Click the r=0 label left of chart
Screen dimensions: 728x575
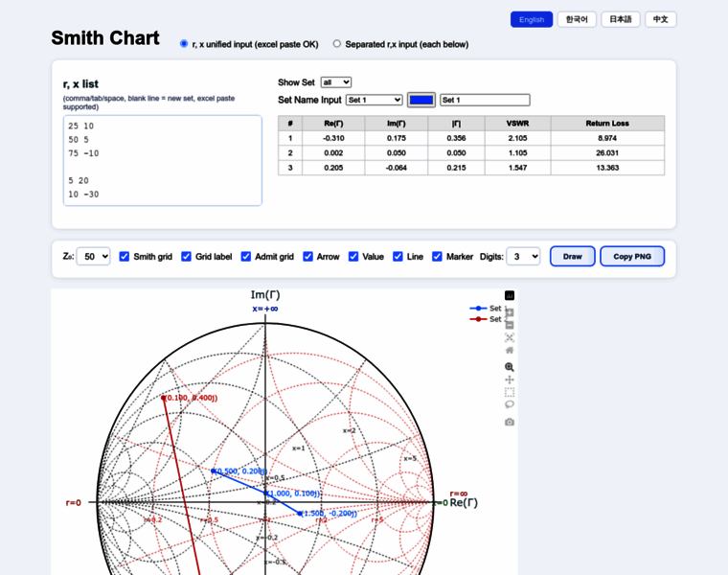click(74, 502)
